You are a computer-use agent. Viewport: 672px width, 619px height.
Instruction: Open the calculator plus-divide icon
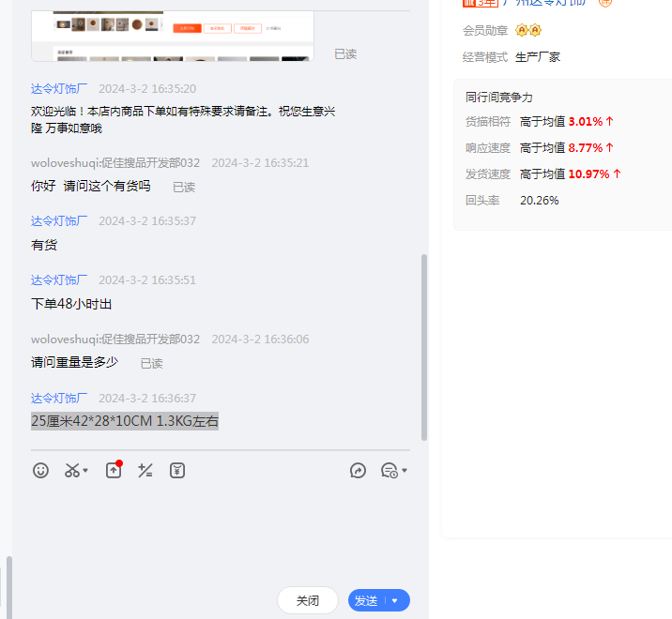tap(145, 471)
